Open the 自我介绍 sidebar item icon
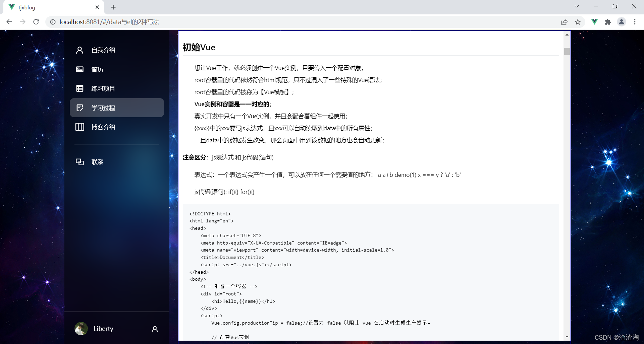644x344 pixels. (79, 50)
